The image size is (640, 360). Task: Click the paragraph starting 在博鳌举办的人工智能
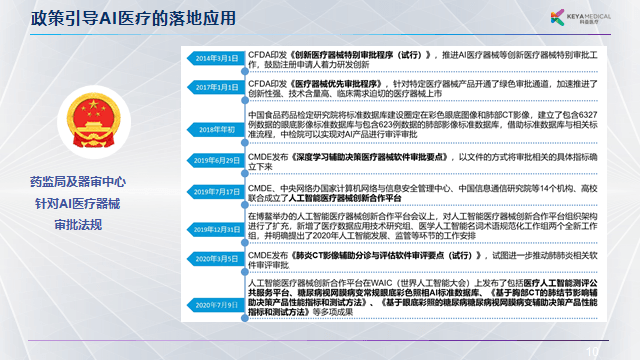coord(422,226)
